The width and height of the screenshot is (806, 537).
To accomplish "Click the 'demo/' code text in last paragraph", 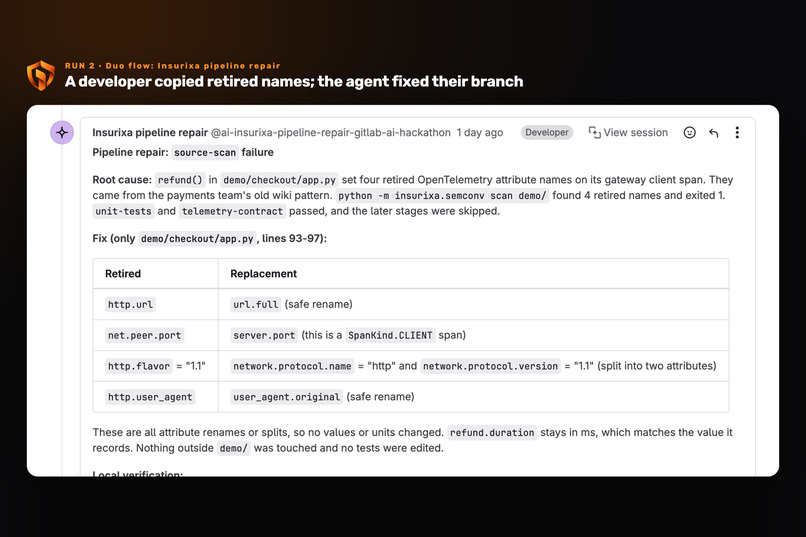I will (x=233, y=448).
